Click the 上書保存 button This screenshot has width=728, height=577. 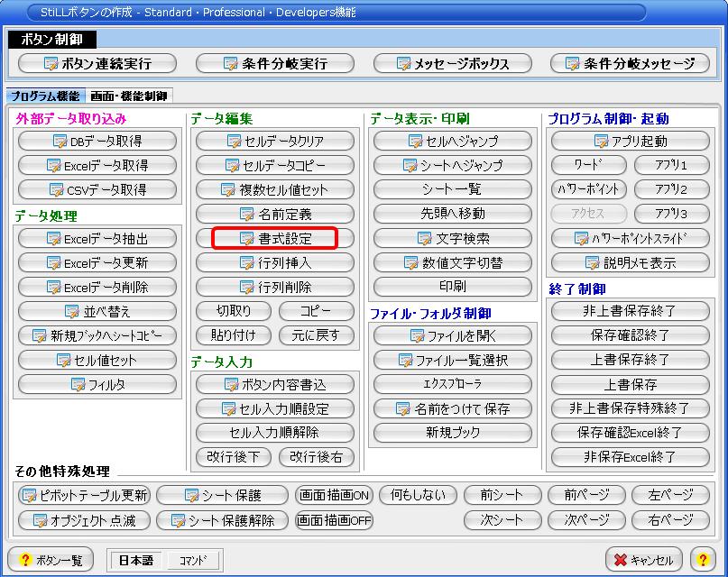pos(630,384)
